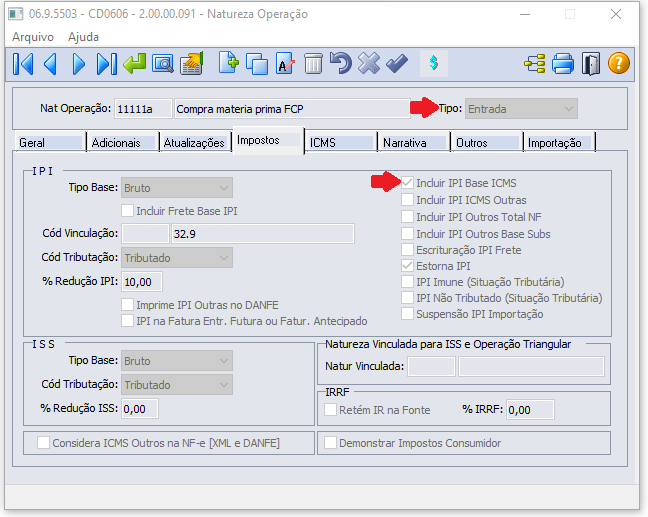The image size is (648, 517).
Task: Switch to the ICMS tab
Action: 341,143
